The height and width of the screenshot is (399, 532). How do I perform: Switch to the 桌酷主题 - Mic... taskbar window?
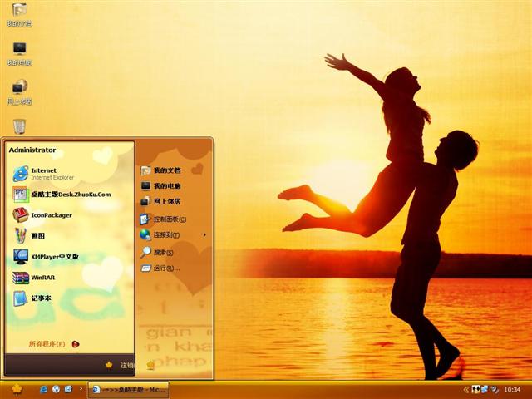click(129, 390)
